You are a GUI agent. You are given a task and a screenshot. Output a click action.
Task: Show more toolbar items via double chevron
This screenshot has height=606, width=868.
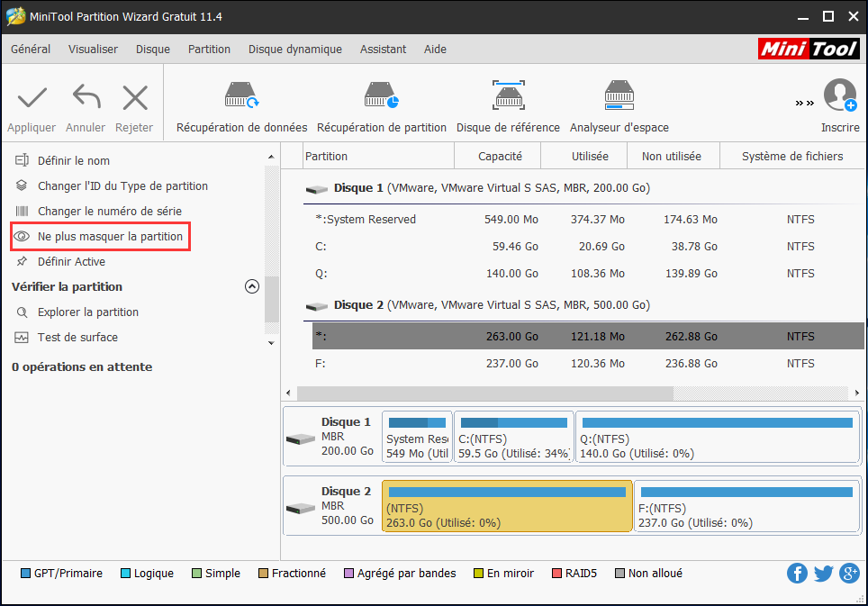[x=804, y=103]
